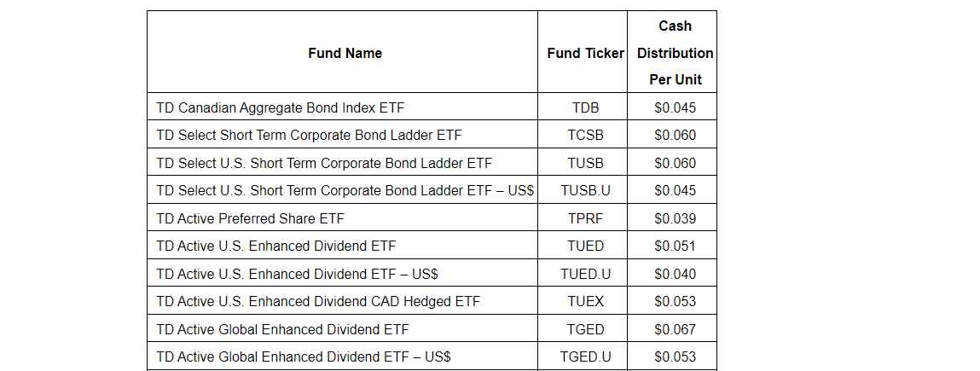Click TD Active U.S. Enhanced Dividend CAD Hedged ETF
The image size is (980, 371).
[318, 301]
